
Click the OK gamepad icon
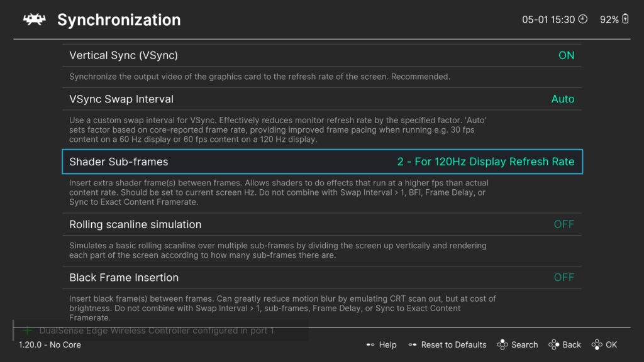[597, 345]
